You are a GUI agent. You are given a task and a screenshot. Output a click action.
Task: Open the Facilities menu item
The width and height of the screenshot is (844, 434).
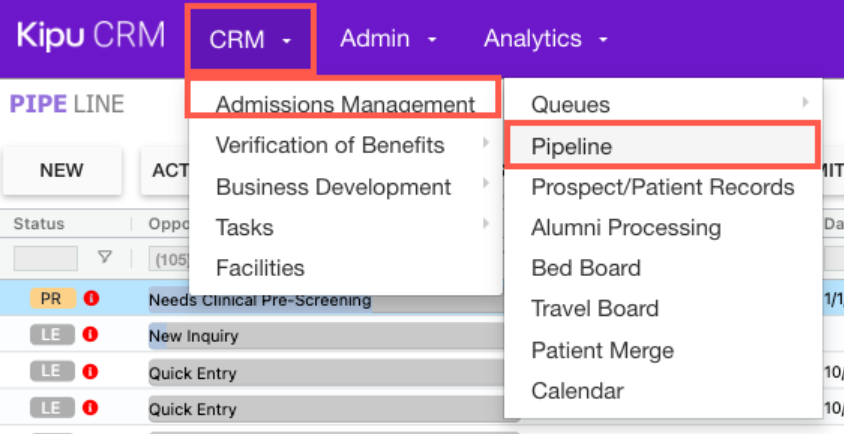tap(260, 268)
